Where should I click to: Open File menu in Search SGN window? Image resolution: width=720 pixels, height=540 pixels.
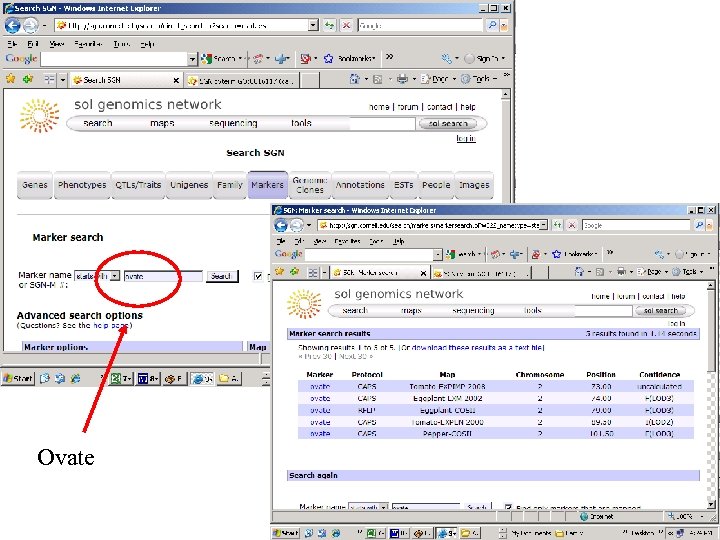[x=12, y=44]
